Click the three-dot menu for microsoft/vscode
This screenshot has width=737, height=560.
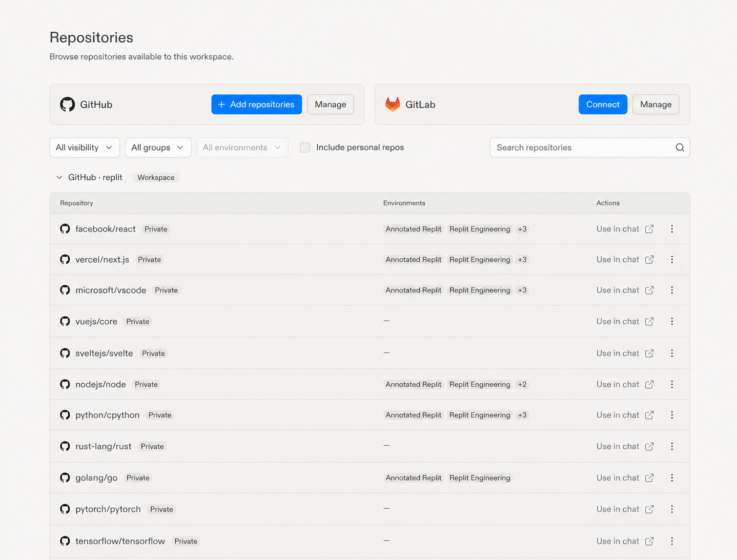tap(672, 290)
